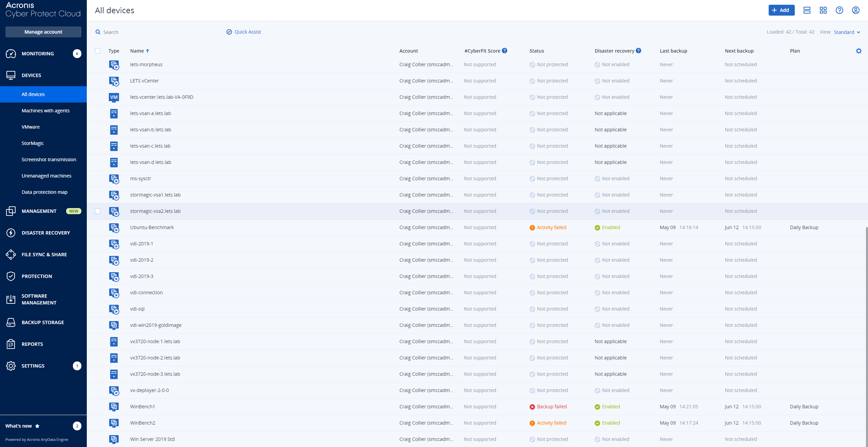Click the Software Management icon
The height and width of the screenshot is (447, 868).
pyautogui.click(x=11, y=299)
